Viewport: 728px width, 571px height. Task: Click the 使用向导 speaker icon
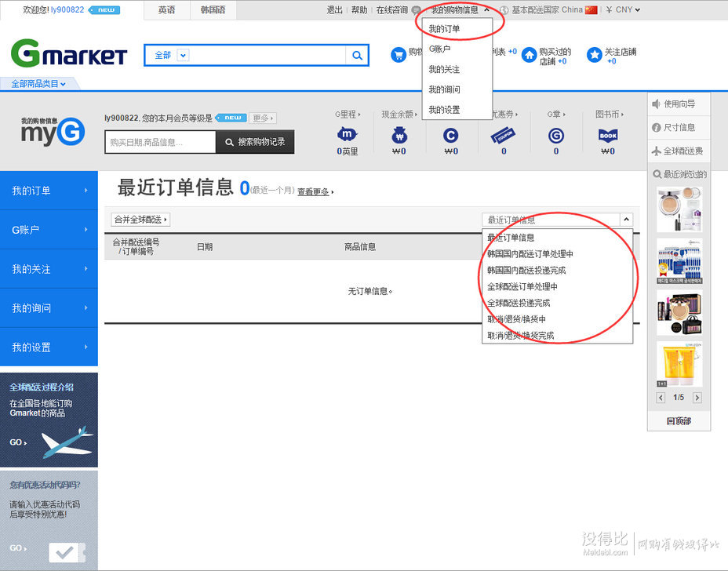click(x=656, y=104)
